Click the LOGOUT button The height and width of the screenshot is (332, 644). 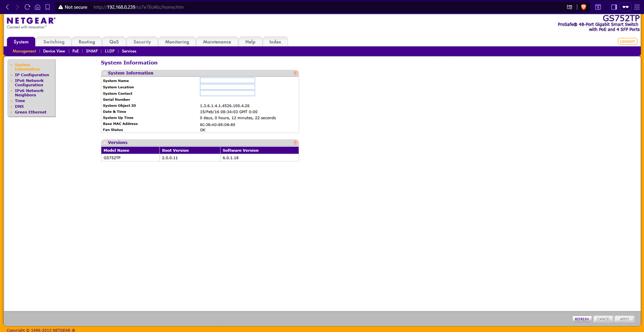[x=627, y=42]
